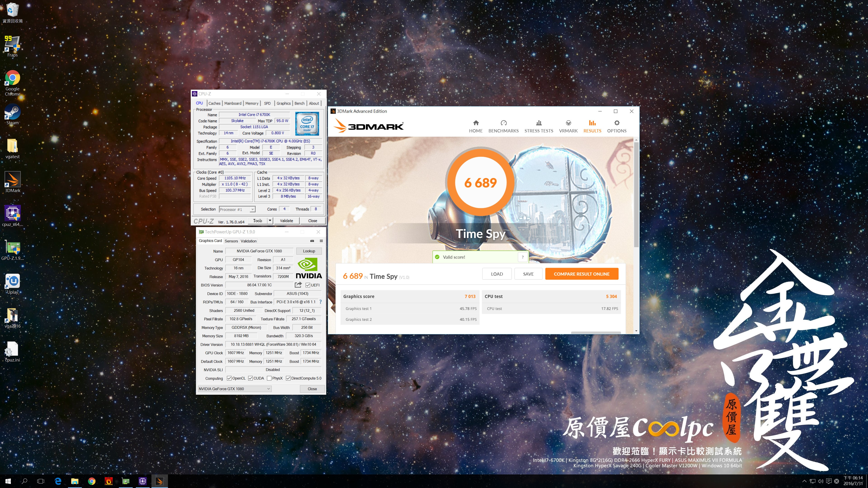
Task: Open 3DMark OPTIONS gear
Action: tap(617, 126)
